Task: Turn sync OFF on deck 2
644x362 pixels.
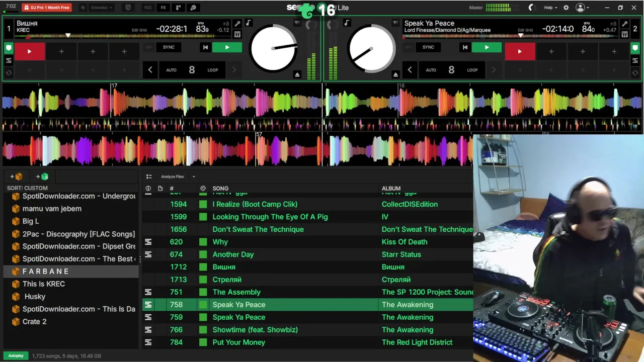Action: tap(408, 47)
